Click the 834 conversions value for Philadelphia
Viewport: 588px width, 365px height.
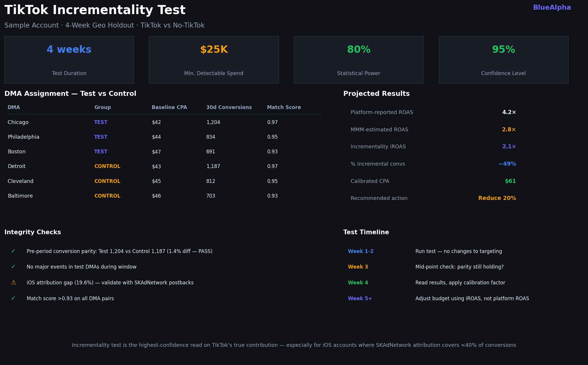[x=211, y=137]
